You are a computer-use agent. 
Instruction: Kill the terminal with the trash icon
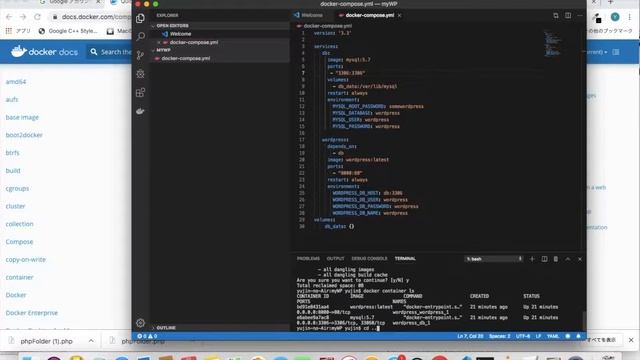pyautogui.click(x=556, y=259)
